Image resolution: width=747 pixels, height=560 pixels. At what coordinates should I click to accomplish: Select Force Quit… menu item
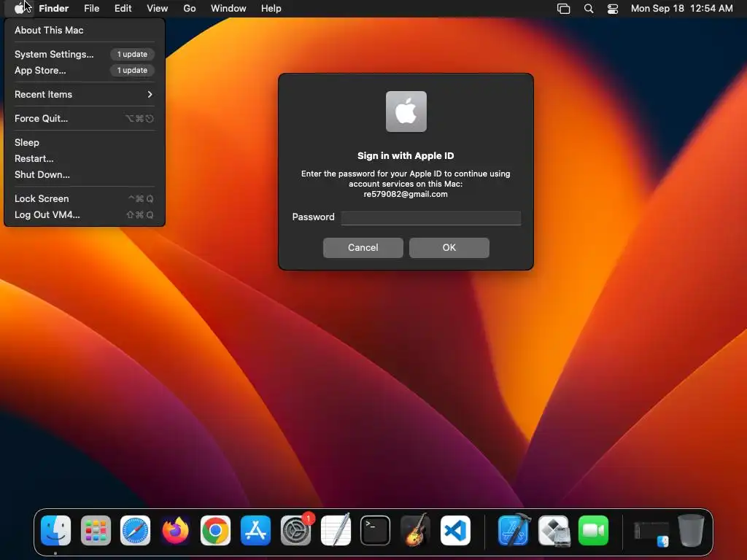pyautogui.click(x=85, y=119)
